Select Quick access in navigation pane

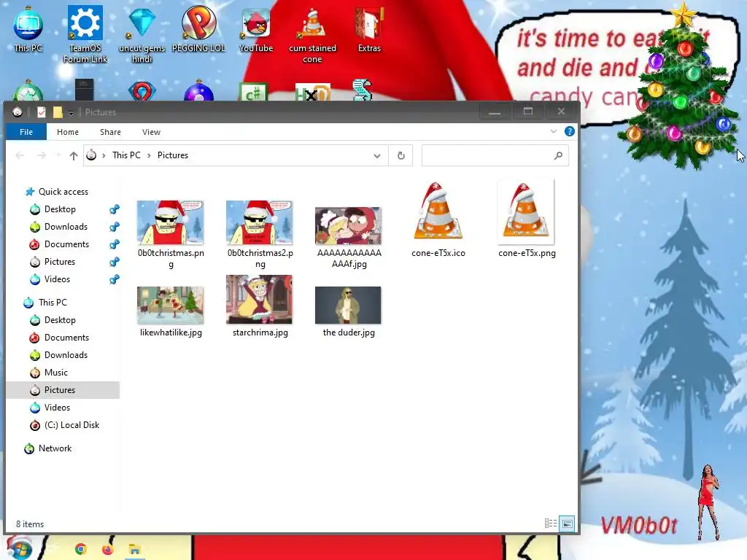point(63,192)
